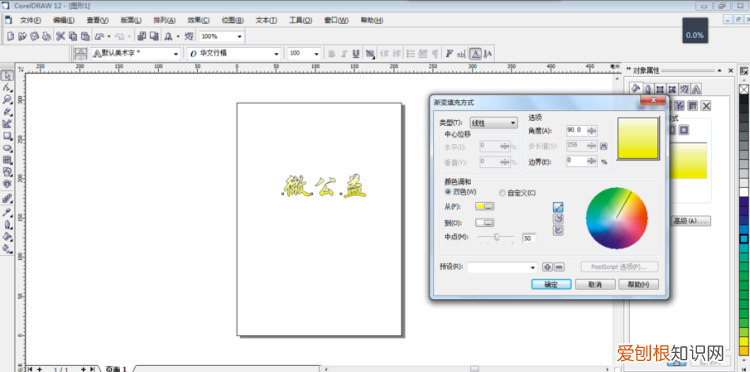The height and width of the screenshot is (372, 750).
Task: Choose clockwise color path button
Action: [x=558, y=230]
